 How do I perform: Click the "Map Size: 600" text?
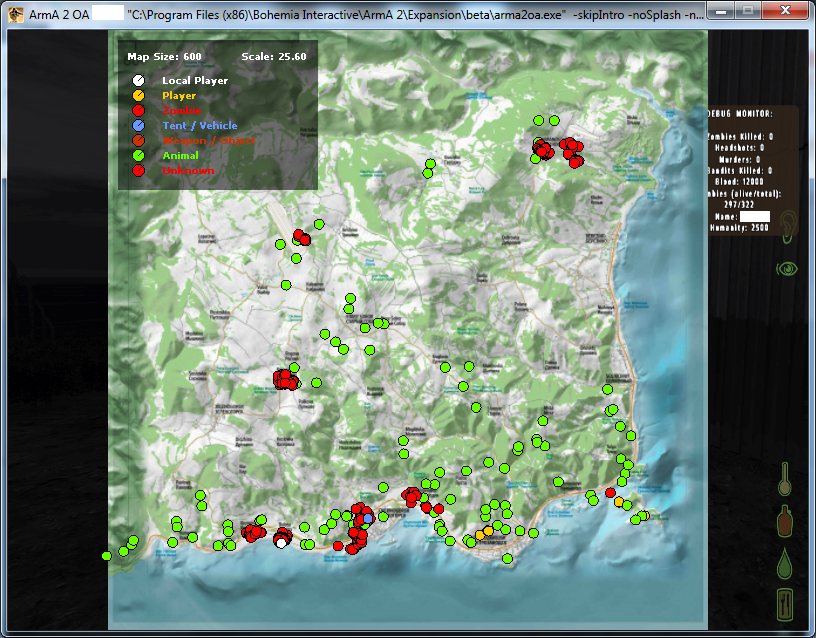pos(164,57)
